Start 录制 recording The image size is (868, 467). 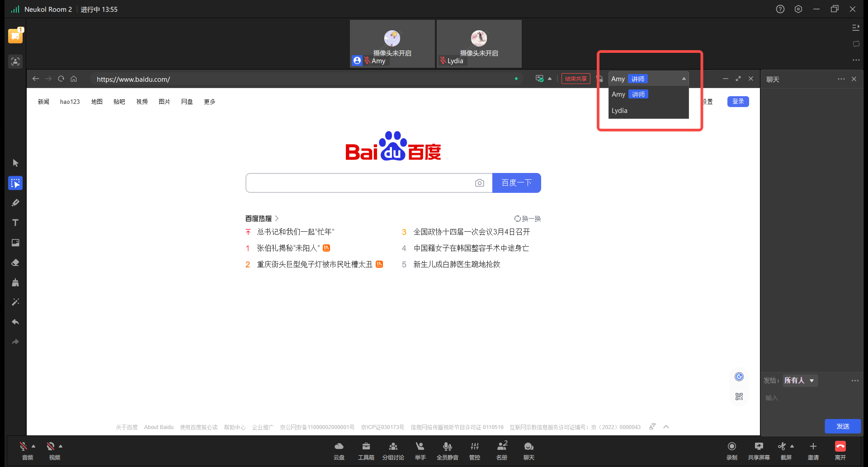(x=732, y=451)
